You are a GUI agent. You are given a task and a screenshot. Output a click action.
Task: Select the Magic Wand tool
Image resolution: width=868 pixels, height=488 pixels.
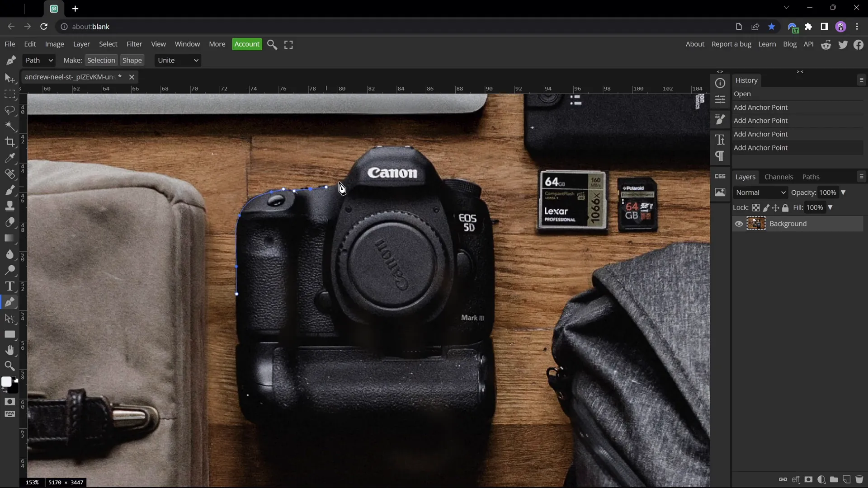click(9, 127)
